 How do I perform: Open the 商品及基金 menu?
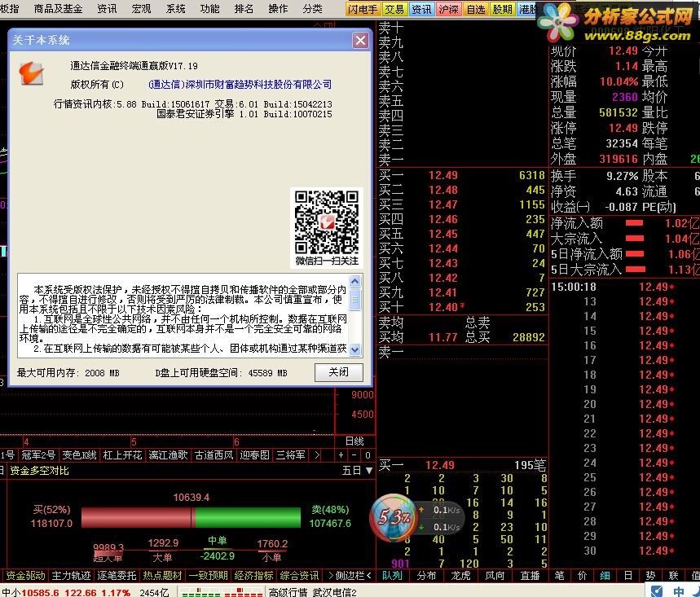[58, 8]
